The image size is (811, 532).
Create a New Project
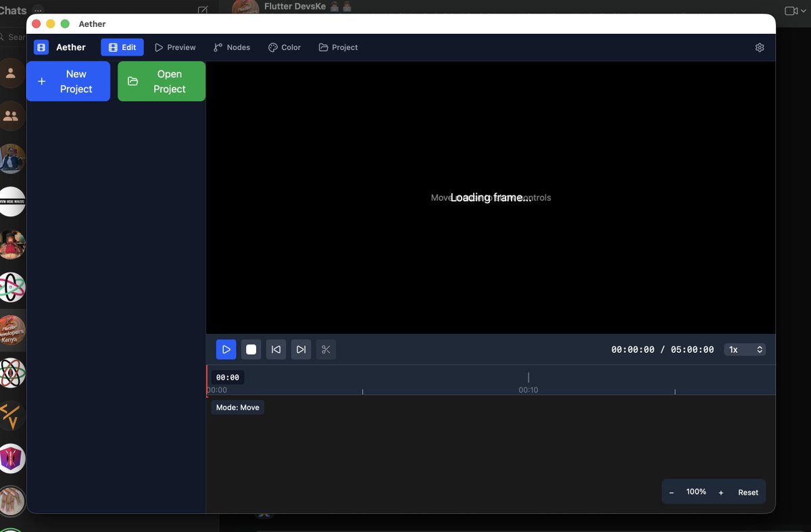pyautogui.click(x=68, y=81)
